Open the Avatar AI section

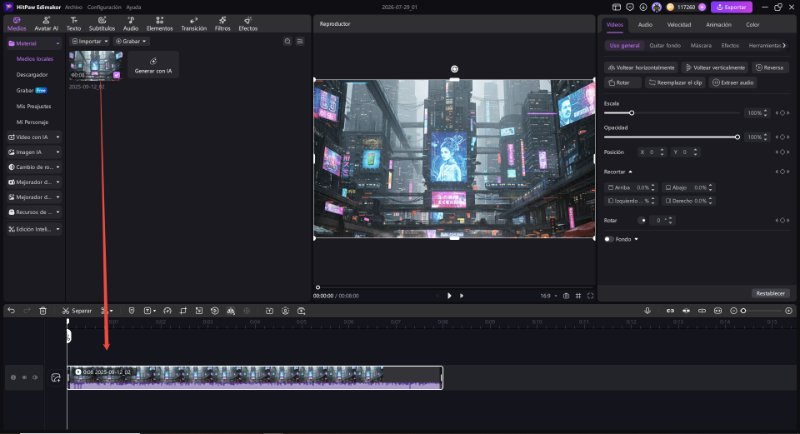pyautogui.click(x=46, y=24)
